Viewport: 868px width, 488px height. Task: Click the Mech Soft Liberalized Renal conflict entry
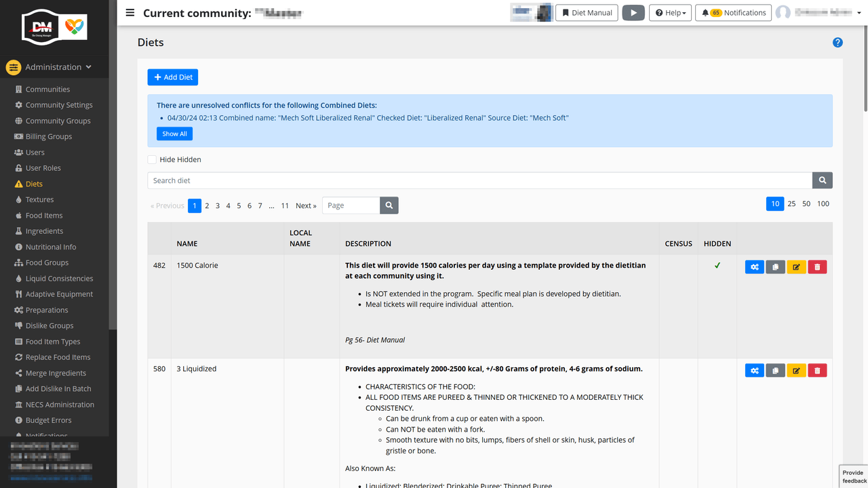(x=368, y=118)
